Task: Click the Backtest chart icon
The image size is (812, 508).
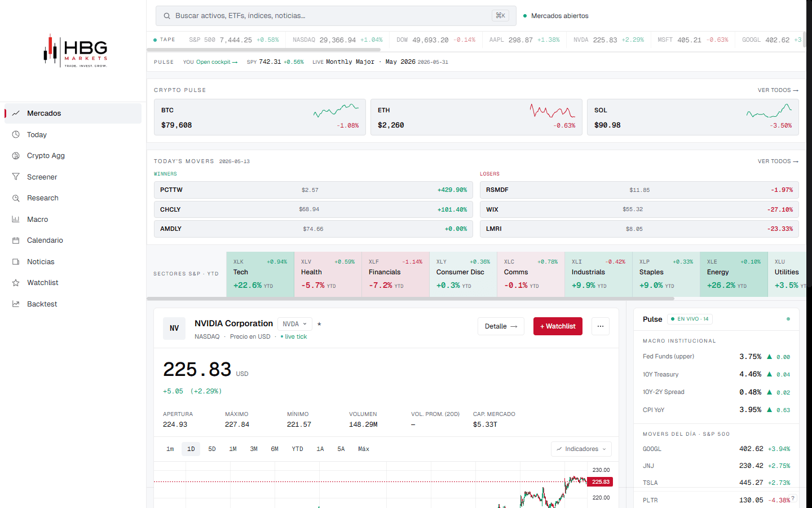Action: (16, 304)
